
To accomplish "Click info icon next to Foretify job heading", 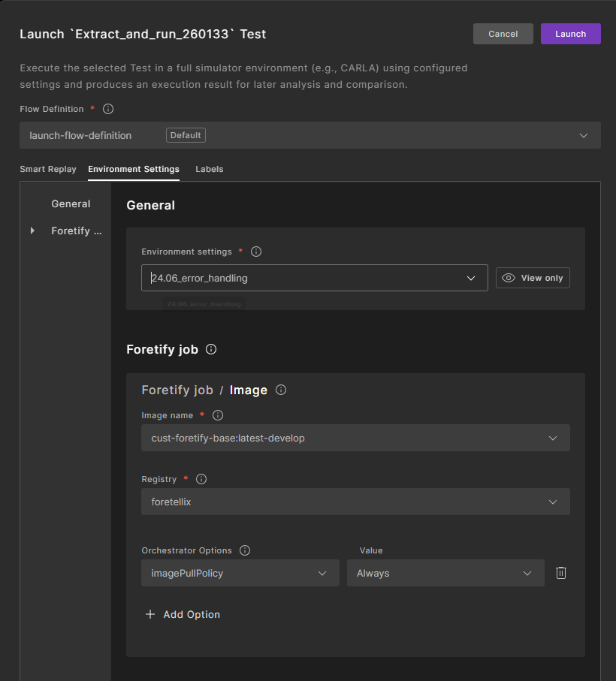I will point(211,349).
